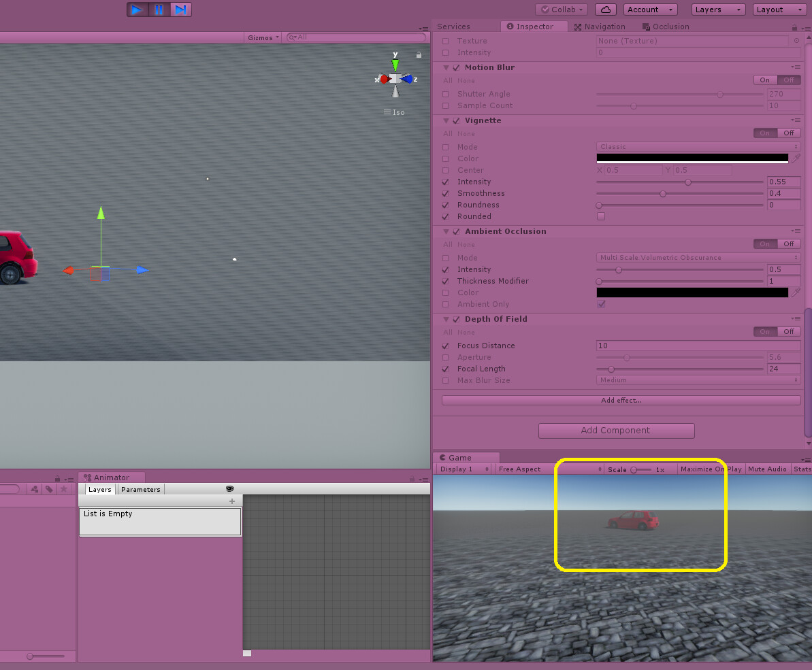
Task: Click the scene view gizmo lock padlock
Action: (x=418, y=54)
